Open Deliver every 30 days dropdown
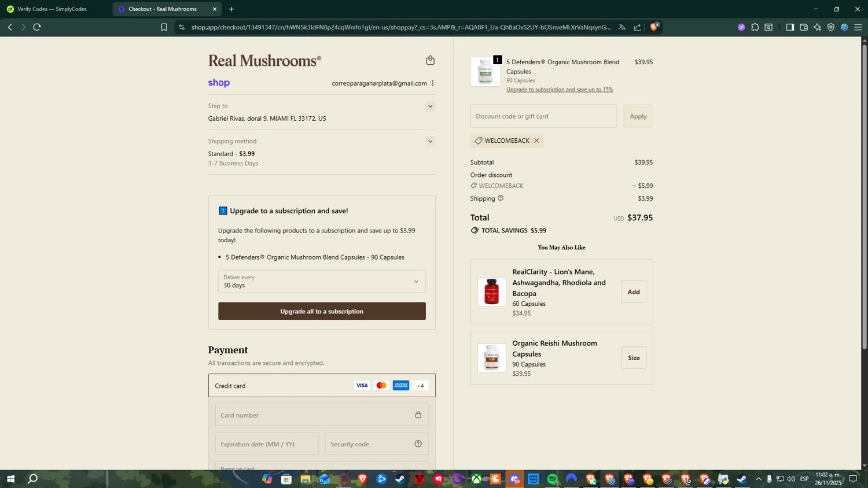 point(322,282)
